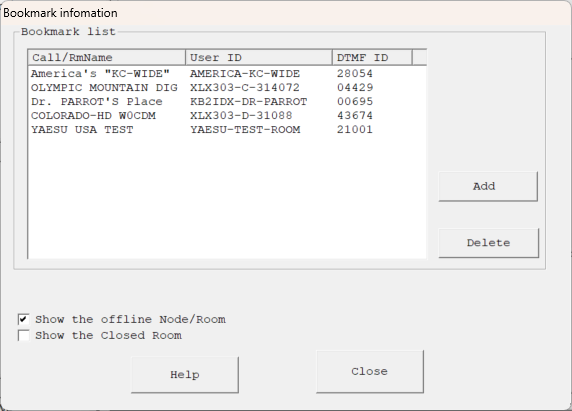Click the Delete bookmark button
Viewport: 572px width, 411px height.
pos(488,243)
